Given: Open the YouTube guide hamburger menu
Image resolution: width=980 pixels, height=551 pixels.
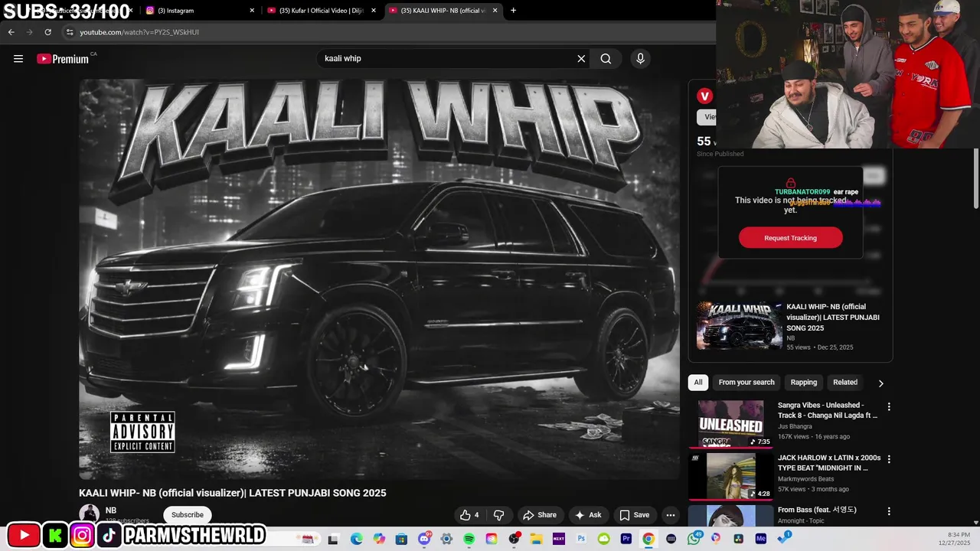Looking at the screenshot, I should tap(18, 59).
